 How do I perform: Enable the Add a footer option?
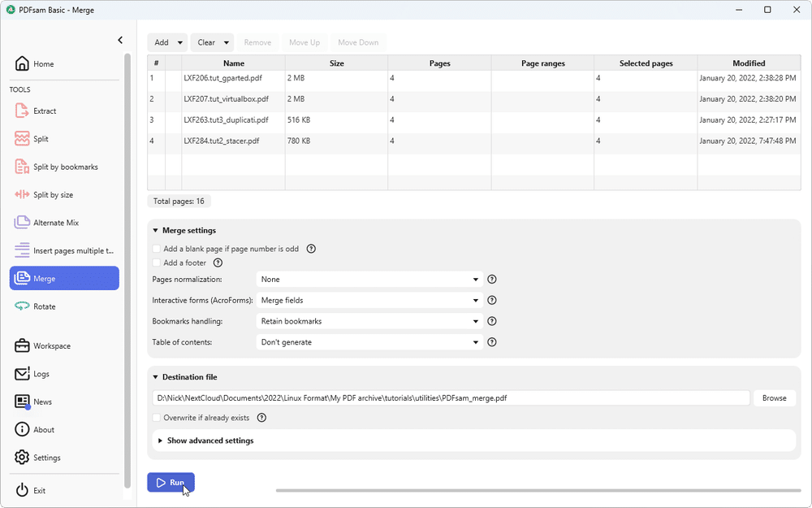pyautogui.click(x=156, y=263)
